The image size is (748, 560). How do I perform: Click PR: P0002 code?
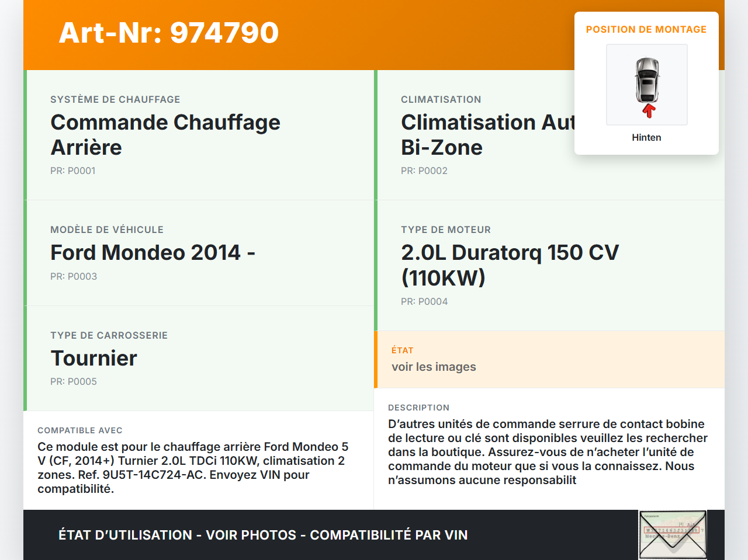(424, 171)
